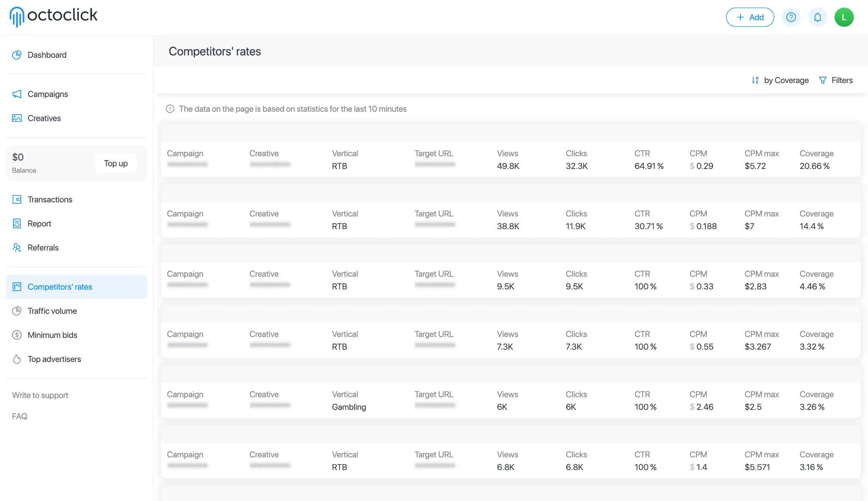Click the $2.83 CPM max value
The height and width of the screenshot is (501, 868).
pyautogui.click(x=756, y=286)
